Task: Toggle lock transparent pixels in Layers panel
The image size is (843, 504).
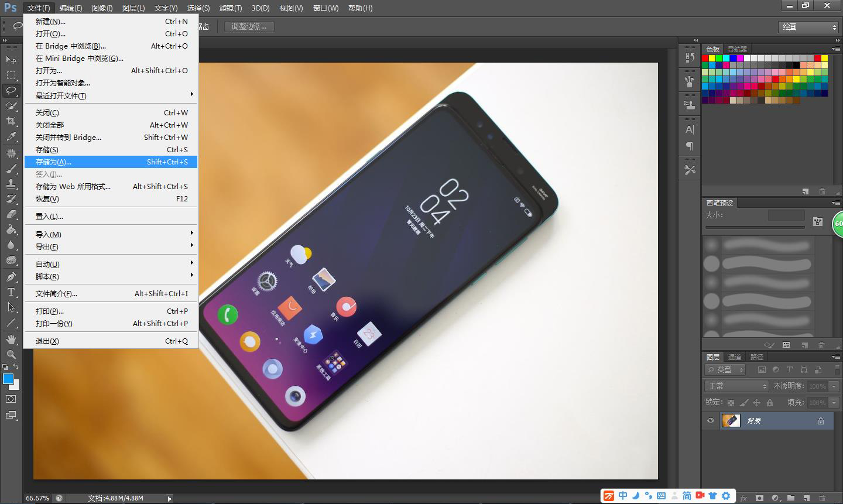Action: 731,403
